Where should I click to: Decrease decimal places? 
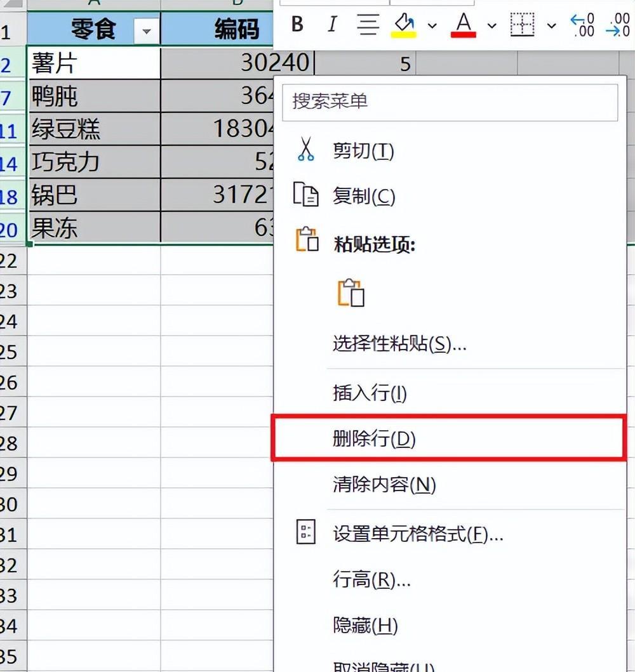point(618,25)
